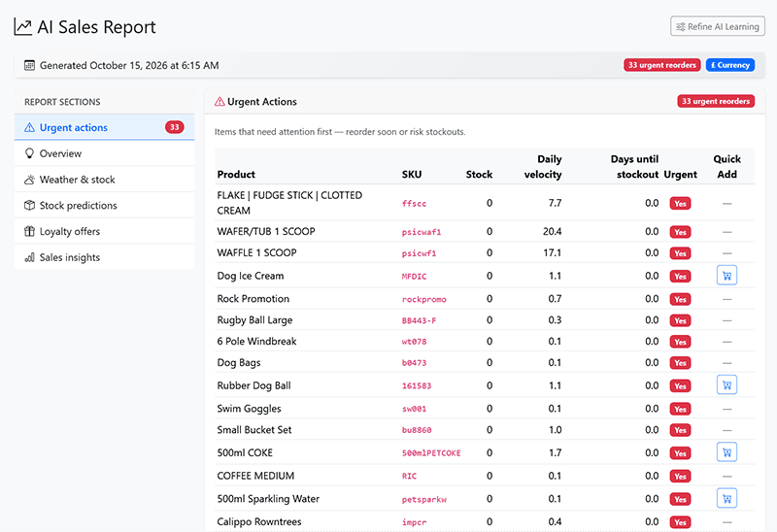The width and height of the screenshot is (777, 532).
Task: Select SKU code ffscc
Action: 414,204
